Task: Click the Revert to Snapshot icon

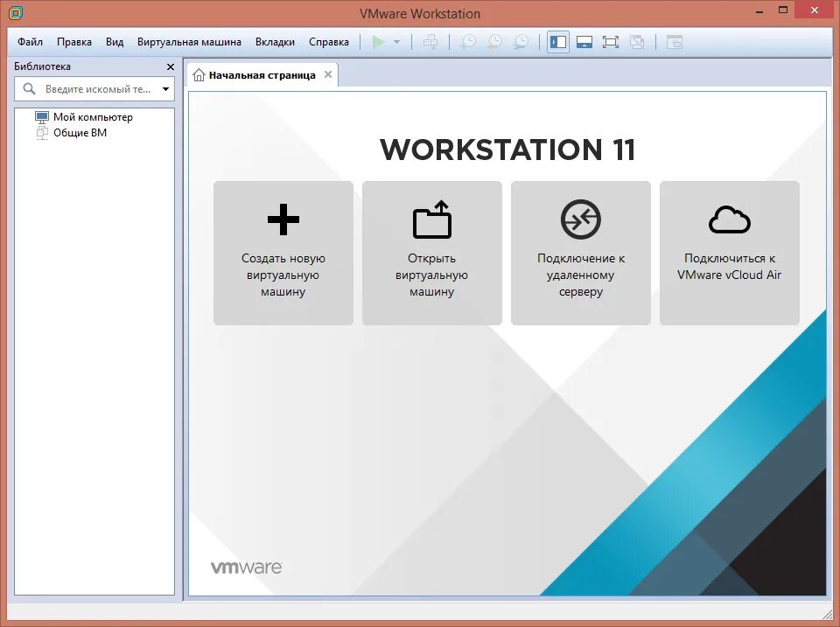Action: tap(494, 42)
